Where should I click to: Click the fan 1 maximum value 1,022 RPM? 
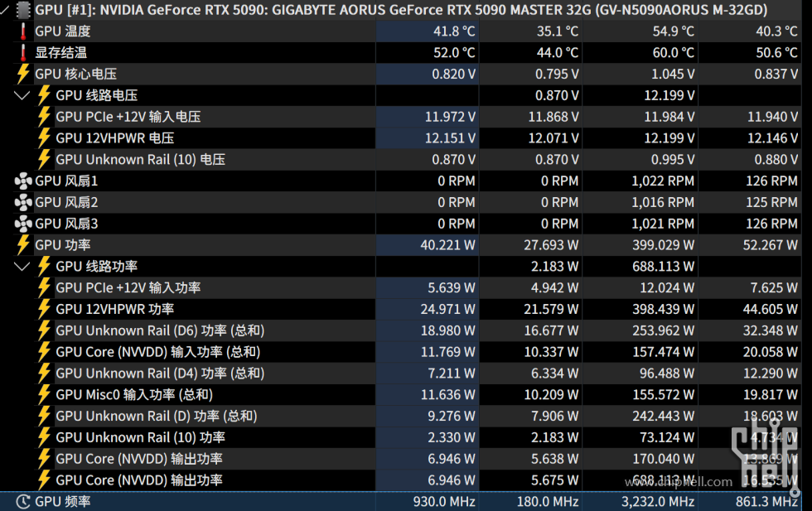(663, 181)
